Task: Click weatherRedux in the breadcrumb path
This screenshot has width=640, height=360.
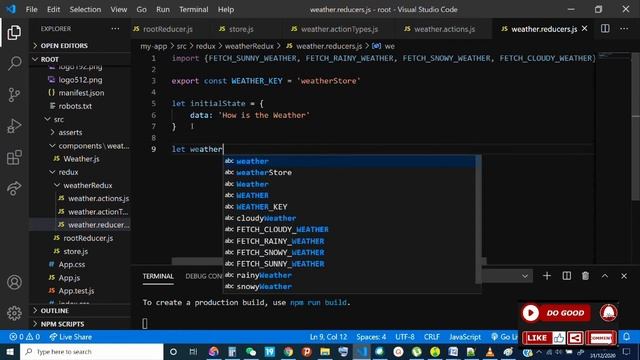Action: (249, 46)
